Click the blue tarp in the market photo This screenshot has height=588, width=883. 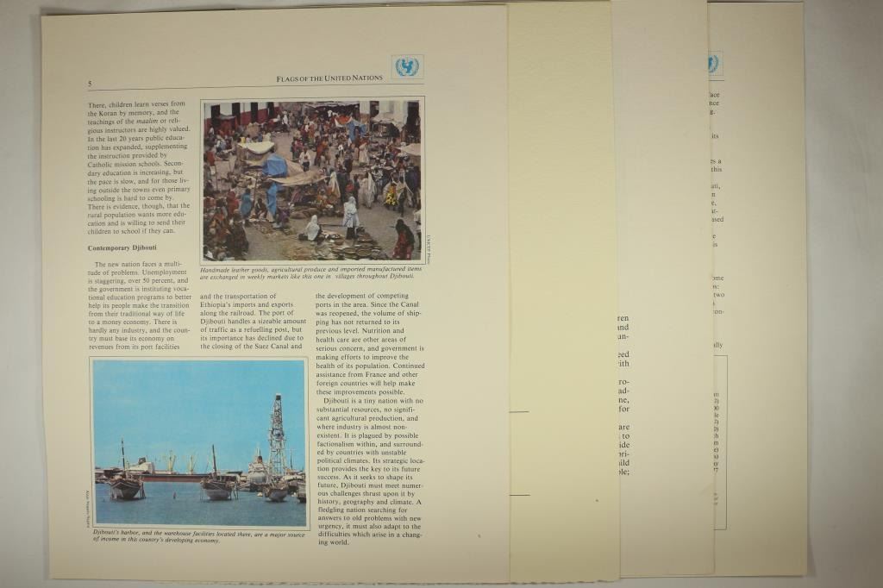pos(275,164)
